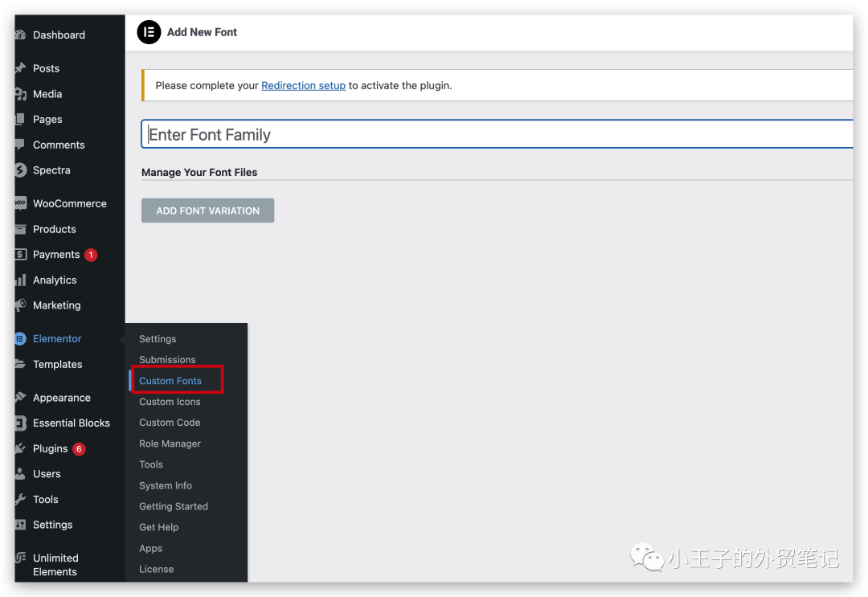Click the Spectra logo icon
Screen dimensions: 868x597
20,170
